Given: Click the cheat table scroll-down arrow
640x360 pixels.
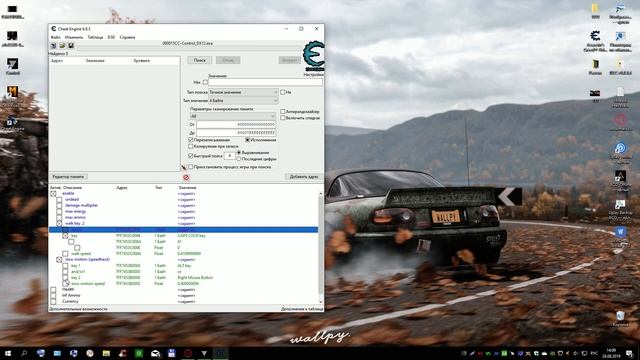Looking at the screenshot, I should point(321,302).
